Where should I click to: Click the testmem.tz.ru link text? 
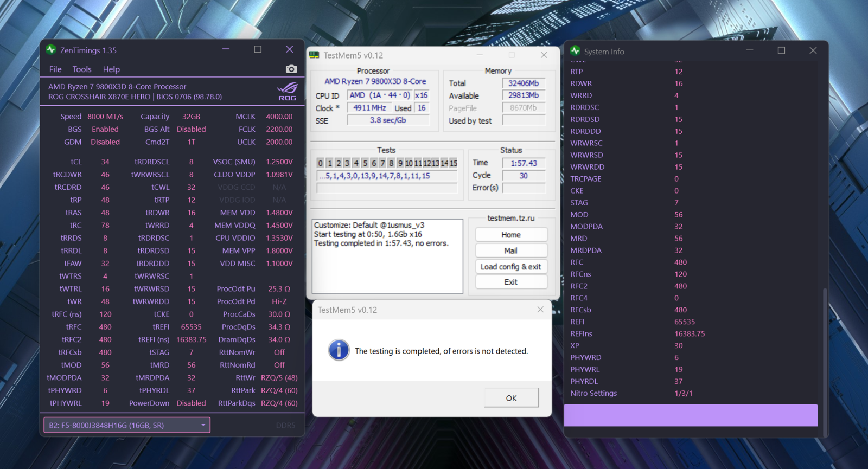point(510,218)
